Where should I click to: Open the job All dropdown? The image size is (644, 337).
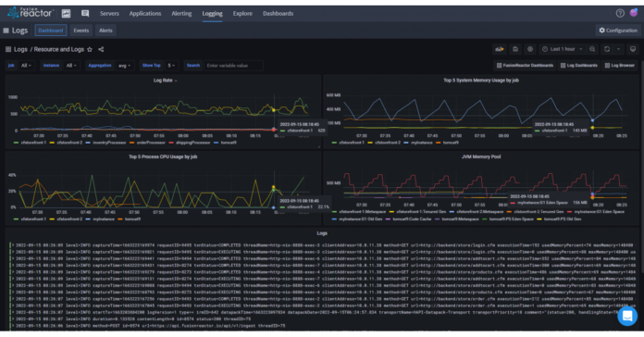(26, 66)
